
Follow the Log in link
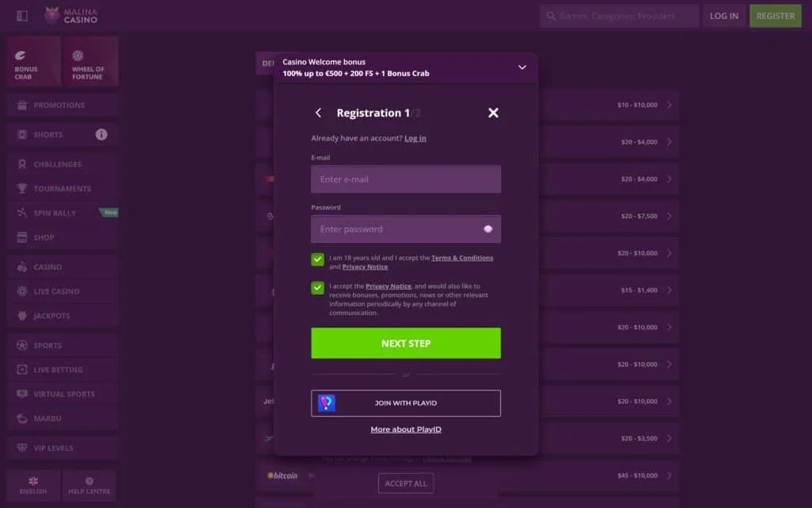(x=416, y=138)
